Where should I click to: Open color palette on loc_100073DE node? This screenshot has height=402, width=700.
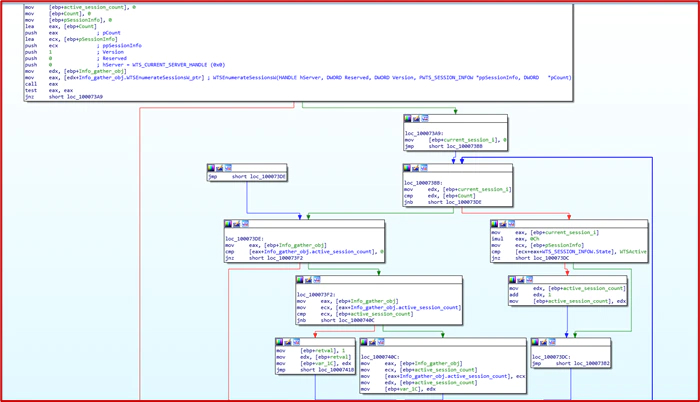click(228, 224)
